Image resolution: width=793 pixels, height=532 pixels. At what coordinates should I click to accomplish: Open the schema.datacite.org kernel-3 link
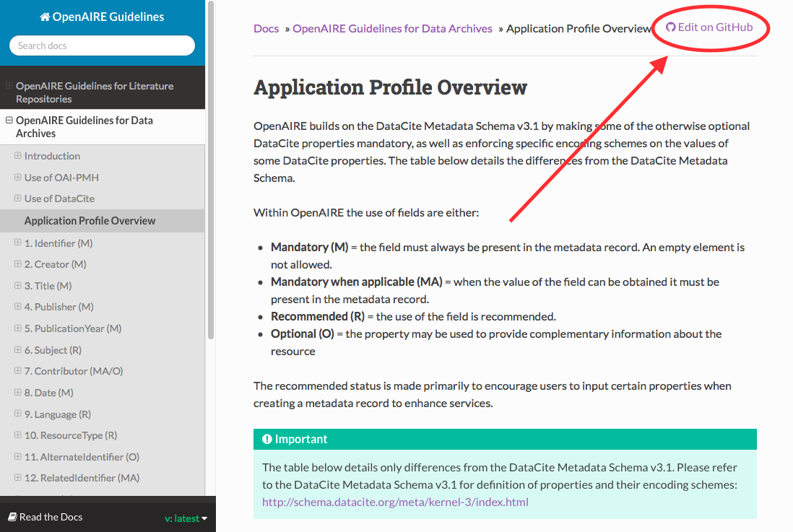395,502
